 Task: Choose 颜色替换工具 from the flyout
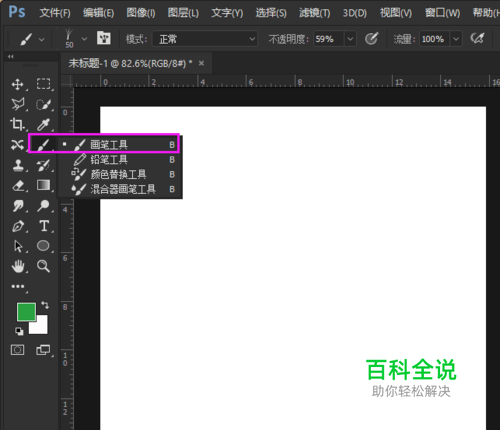pyautogui.click(x=120, y=174)
